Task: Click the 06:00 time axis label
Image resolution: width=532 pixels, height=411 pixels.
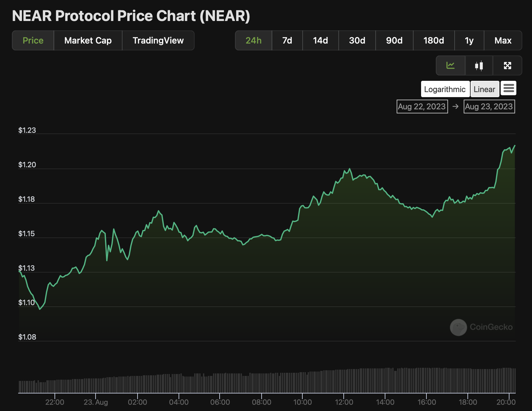Action: (x=220, y=402)
